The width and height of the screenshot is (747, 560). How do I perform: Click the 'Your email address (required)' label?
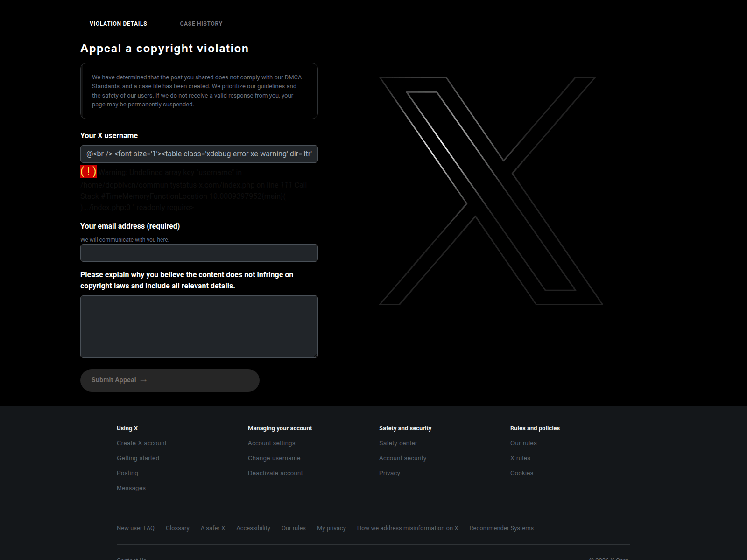pos(130,226)
